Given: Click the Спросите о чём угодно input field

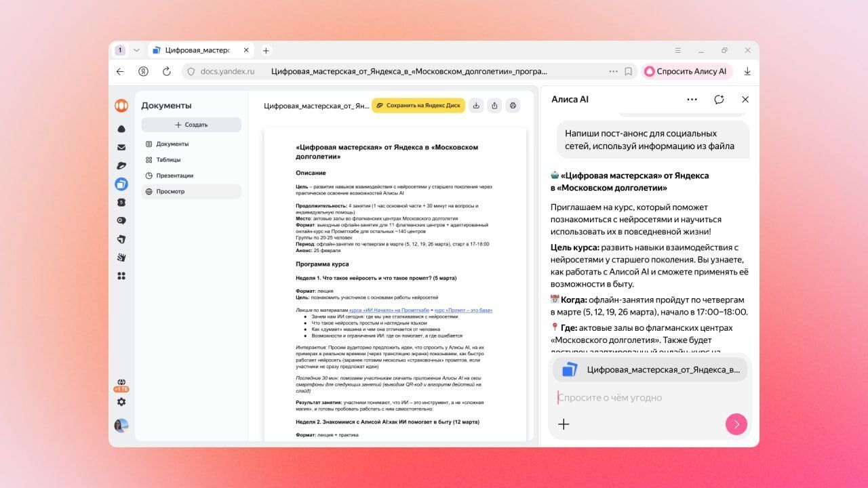Looking at the screenshot, I should 631,397.
